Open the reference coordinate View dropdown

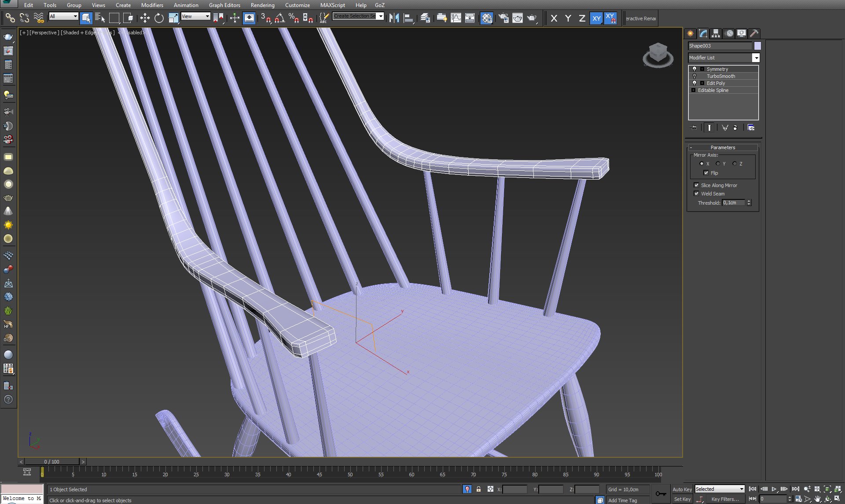point(195,16)
